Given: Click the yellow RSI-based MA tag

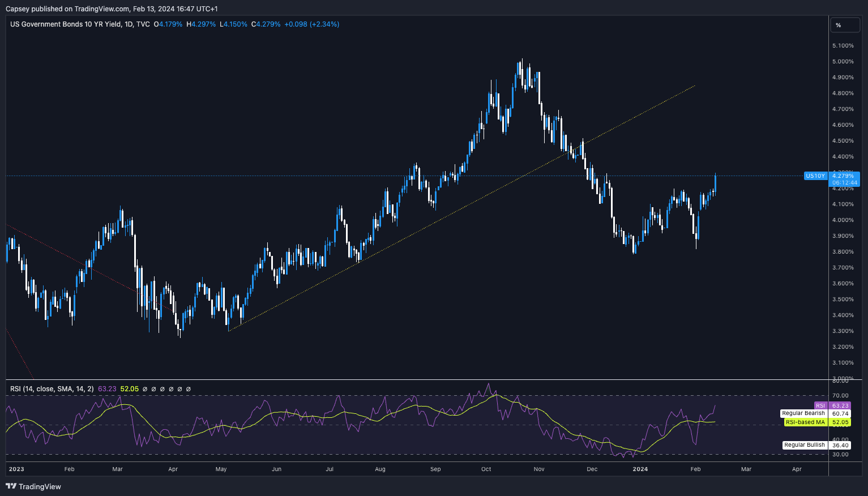Looking at the screenshot, I should (x=805, y=422).
